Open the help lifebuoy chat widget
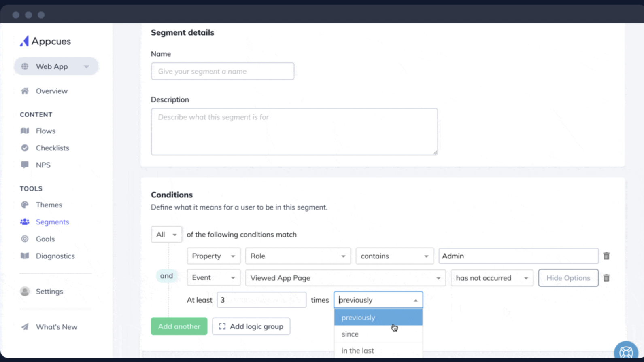Viewport: 644px width, 362px height. [x=625, y=351]
